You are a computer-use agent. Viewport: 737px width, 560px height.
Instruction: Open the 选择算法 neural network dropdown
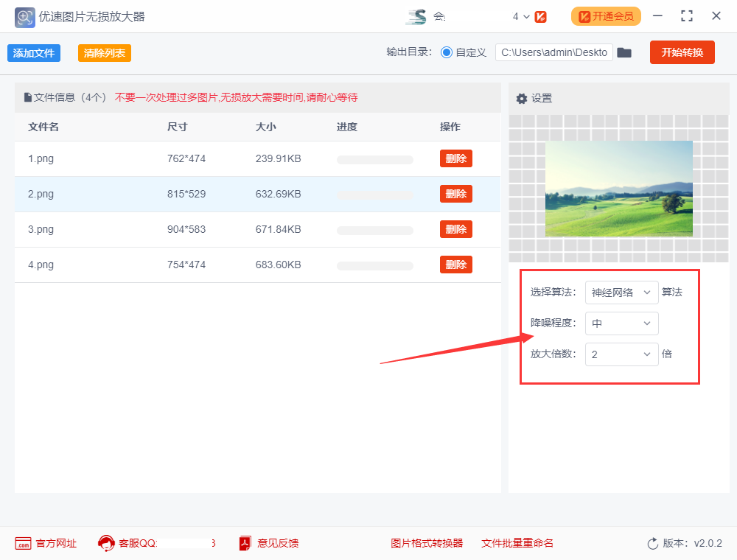point(621,293)
